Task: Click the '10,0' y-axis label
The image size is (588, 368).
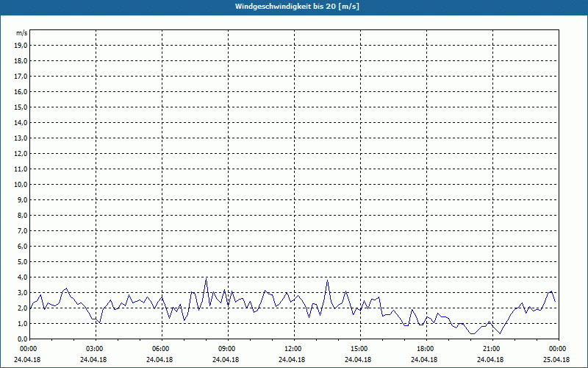Action: [21, 185]
